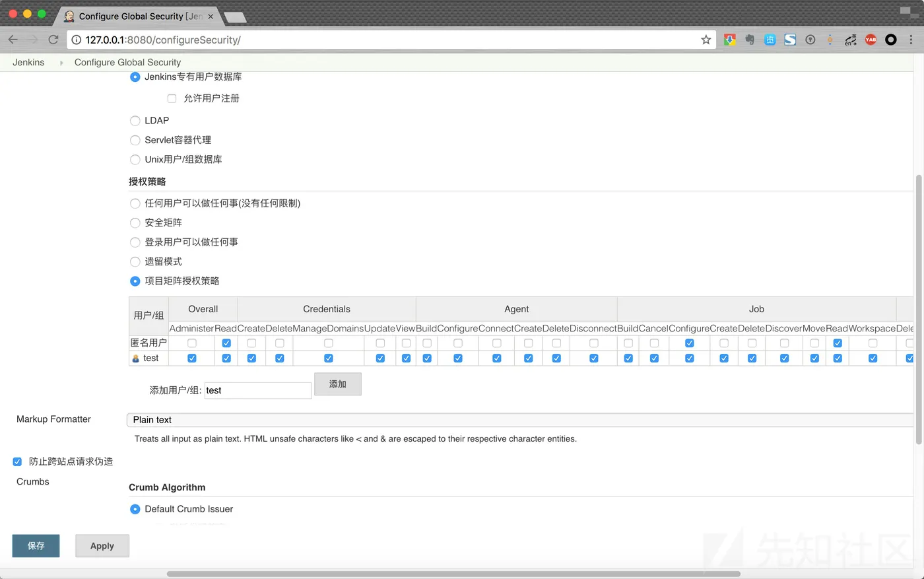Screen dimensions: 924x579
Task: Select 登录用户可以做任何事 option
Action: tap(135, 242)
